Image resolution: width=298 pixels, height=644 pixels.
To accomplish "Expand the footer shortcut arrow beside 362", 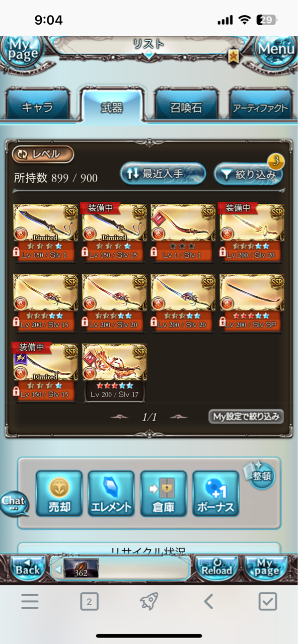I will (57, 570).
